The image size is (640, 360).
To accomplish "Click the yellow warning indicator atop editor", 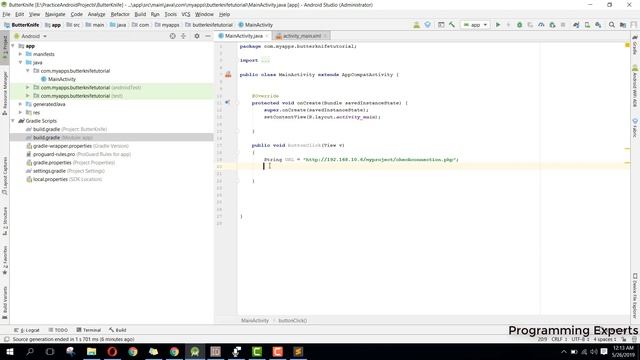I will point(627,45).
